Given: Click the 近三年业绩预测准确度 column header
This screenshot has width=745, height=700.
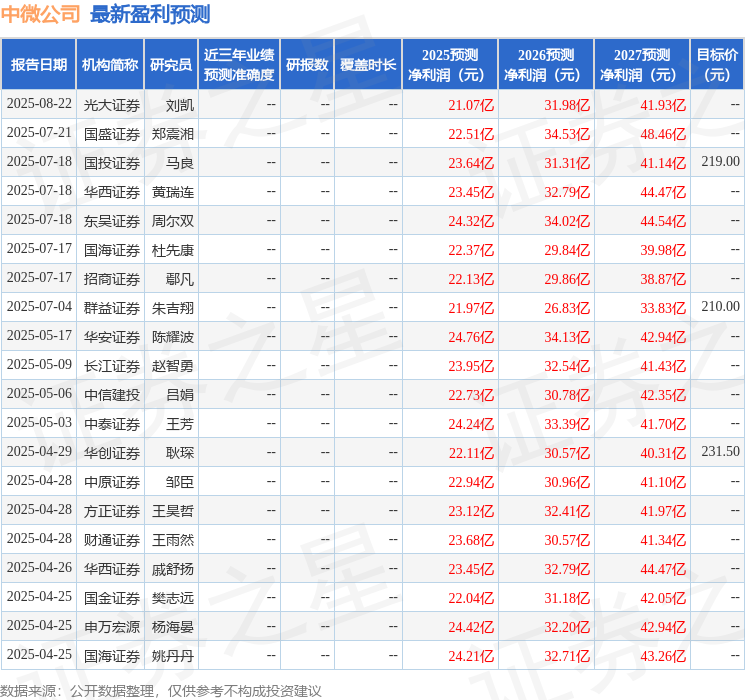Looking at the screenshot, I should point(239,64).
